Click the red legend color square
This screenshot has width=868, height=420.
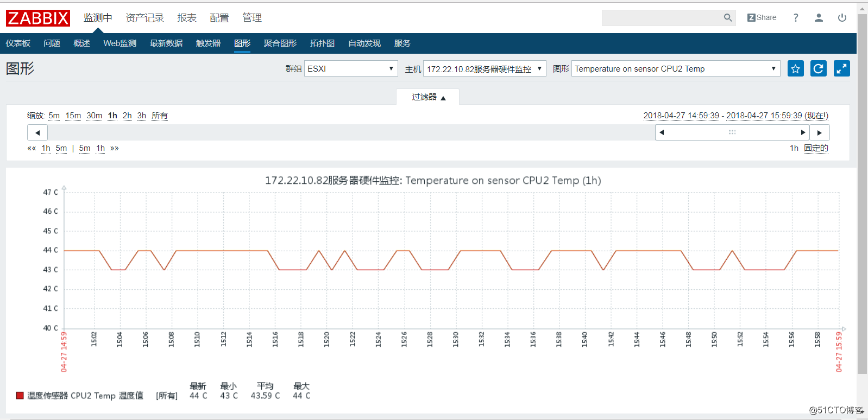pyautogui.click(x=20, y=396)
